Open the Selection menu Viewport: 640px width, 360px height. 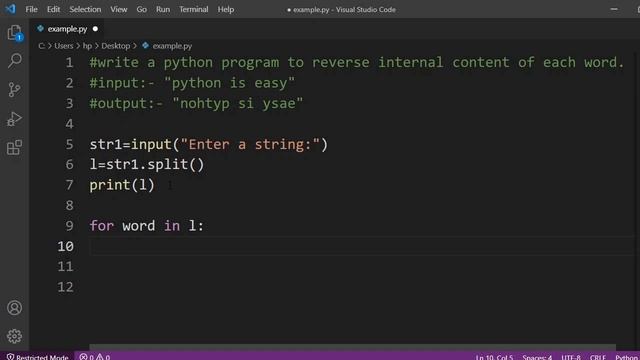click(x=85, y=9)
